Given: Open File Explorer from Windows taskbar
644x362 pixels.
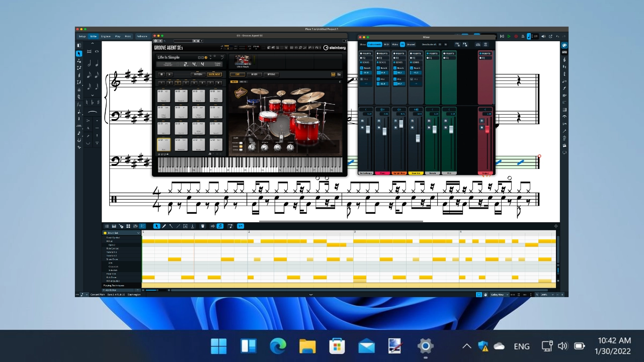Looking at the screenshot, I should tap(307, 346).
